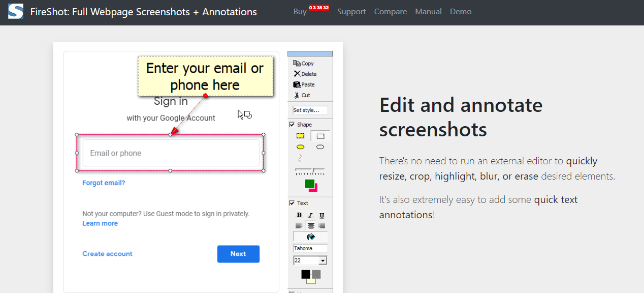The image size is (644, 293).
Task: Click the Tahoma font name field
Action: click(x=310, y=248)
